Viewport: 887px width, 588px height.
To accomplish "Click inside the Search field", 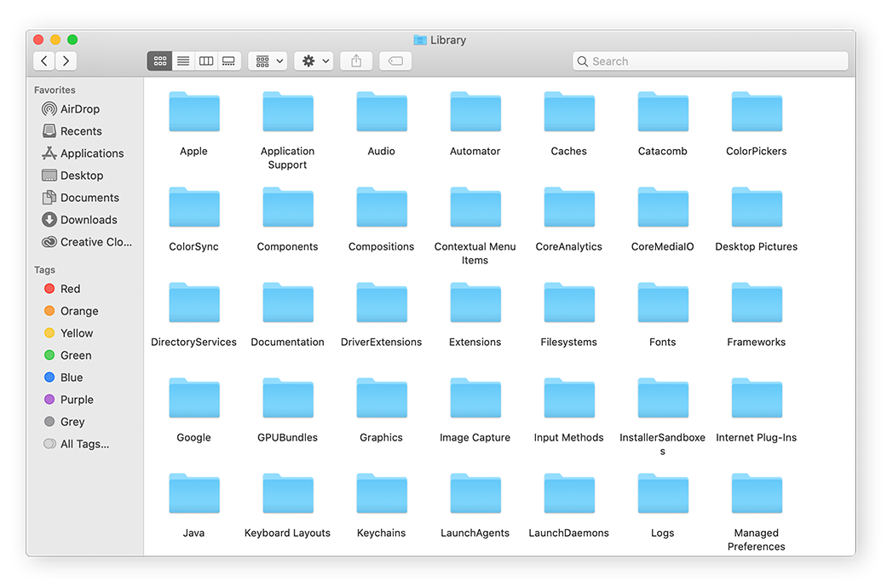I will [710, 61].
